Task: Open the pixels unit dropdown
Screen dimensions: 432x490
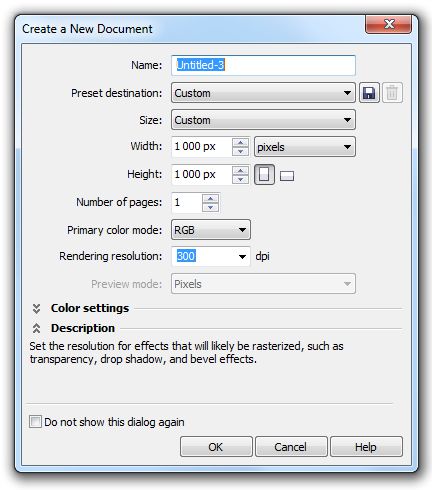Action: click(x=305, y=147)
